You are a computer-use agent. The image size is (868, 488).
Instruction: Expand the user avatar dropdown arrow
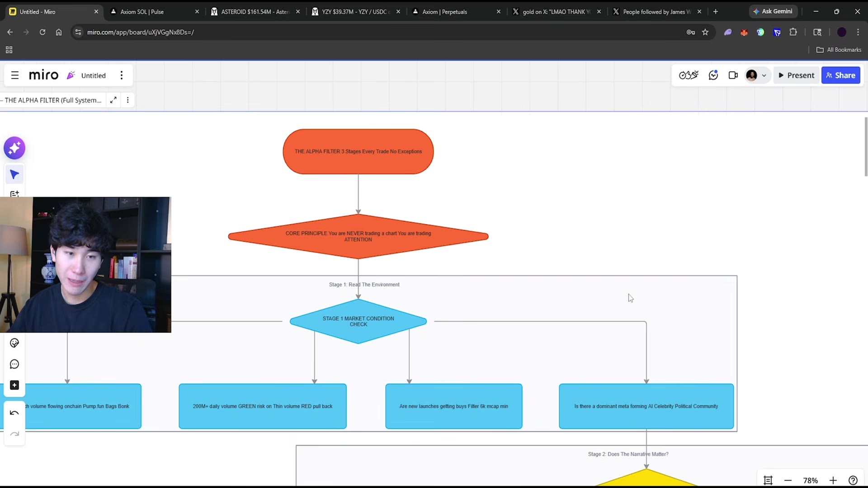[x=764, y=75]
